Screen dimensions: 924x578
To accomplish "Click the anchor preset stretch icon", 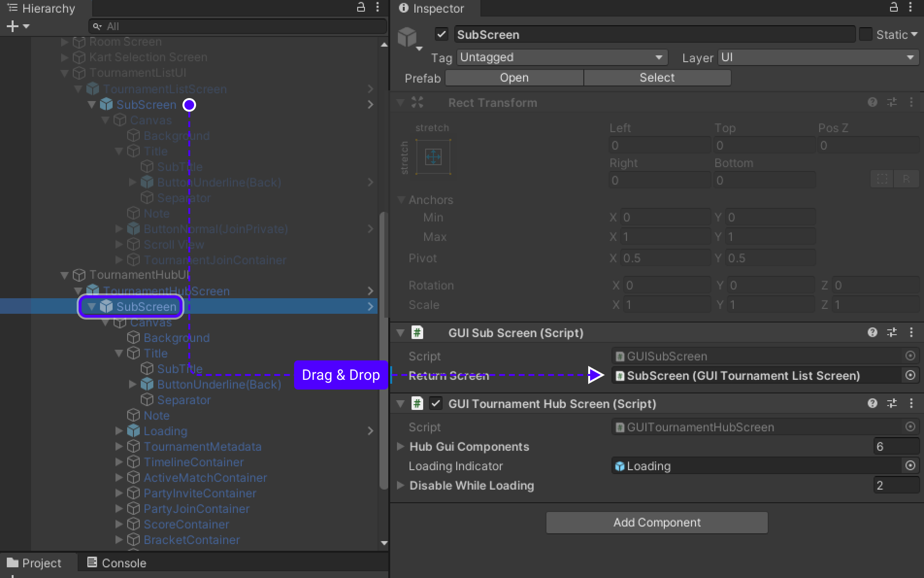I will [x=433, y=157].
